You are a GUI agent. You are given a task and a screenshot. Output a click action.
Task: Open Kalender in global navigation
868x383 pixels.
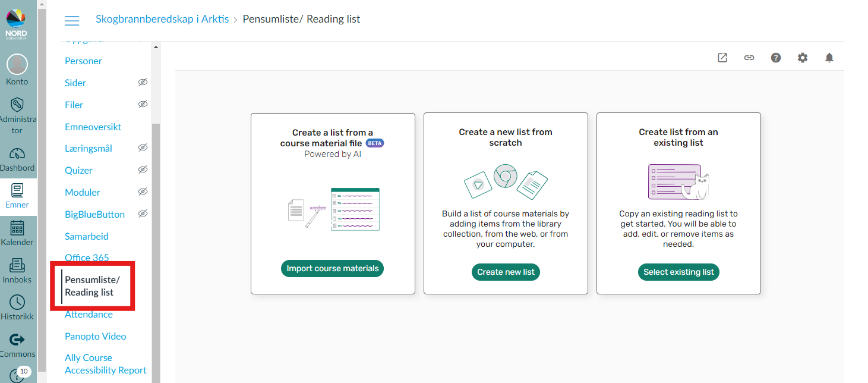click(x=17, y=234)
